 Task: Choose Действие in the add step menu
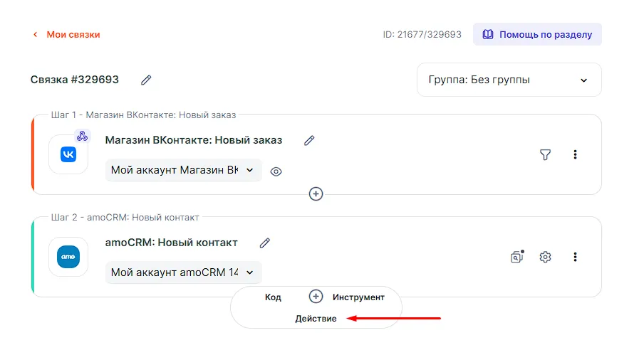click(316, 319)
